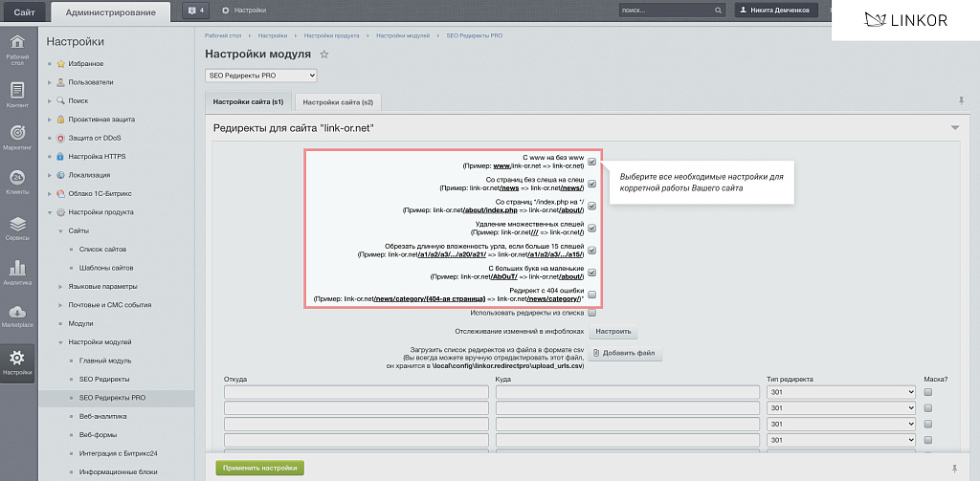Collapse the Настройки продукта tree node
The width and height of the screenshot is (980, 481).
tap(51, 212)
